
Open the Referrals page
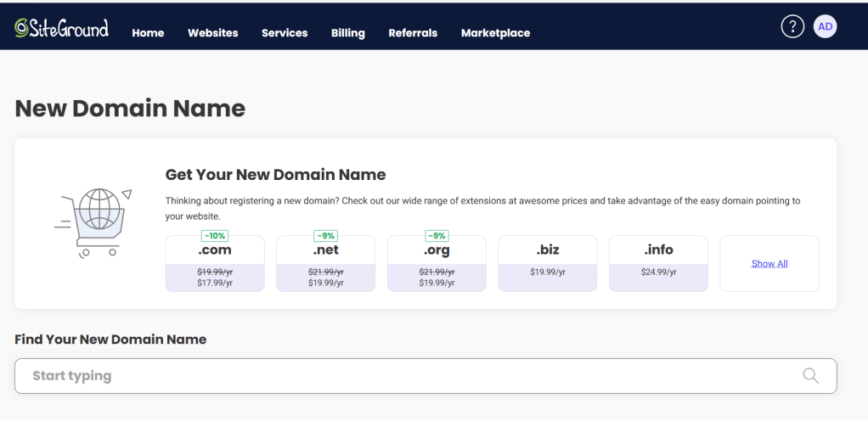pos(413,33)
